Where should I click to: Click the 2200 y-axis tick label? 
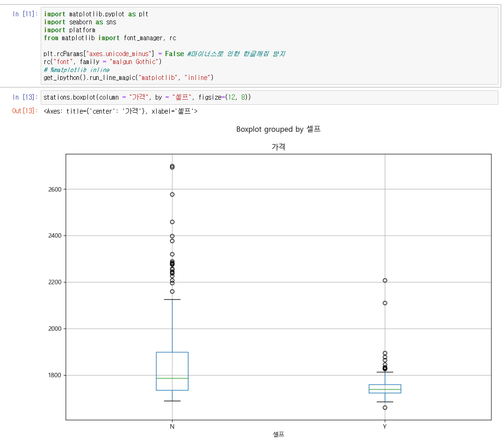[55, 282]
